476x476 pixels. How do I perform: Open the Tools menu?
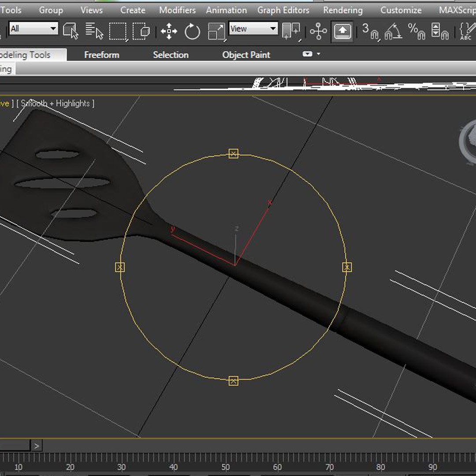(x=11, y=10)
